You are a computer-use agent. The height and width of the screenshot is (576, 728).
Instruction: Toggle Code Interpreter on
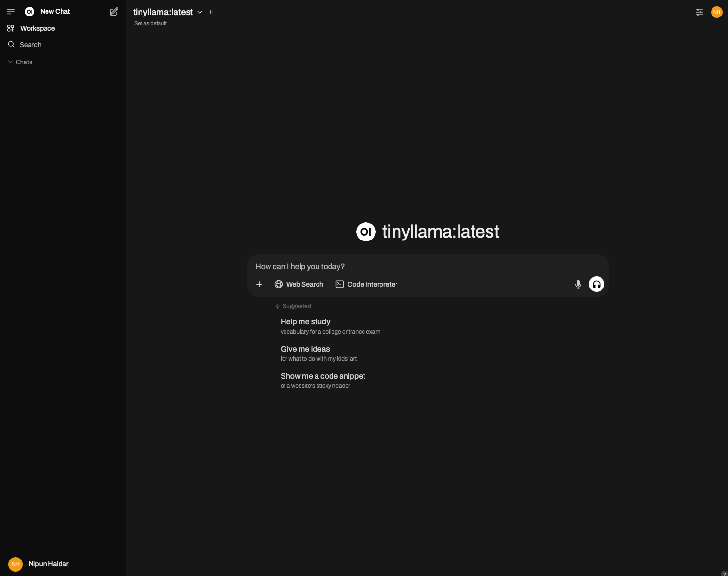[x=366, y=284]
